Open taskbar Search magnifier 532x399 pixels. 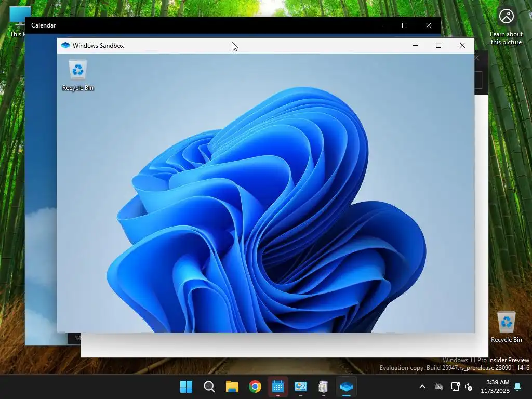[209, 387]
